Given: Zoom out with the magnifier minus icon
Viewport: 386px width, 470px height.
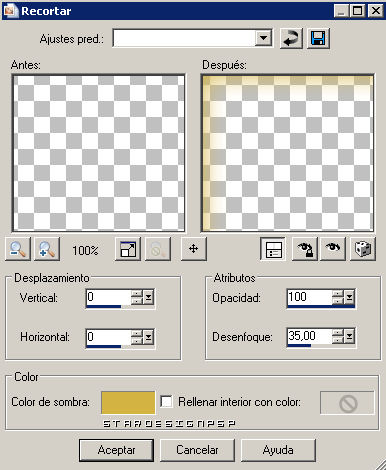Looking at the screenshot, I should [x=18, y=249].
